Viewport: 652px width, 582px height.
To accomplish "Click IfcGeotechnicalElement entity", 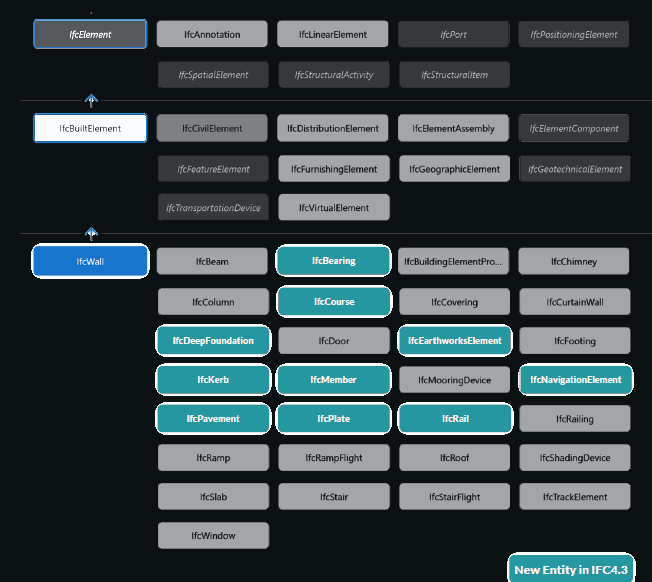I will 575,169.
